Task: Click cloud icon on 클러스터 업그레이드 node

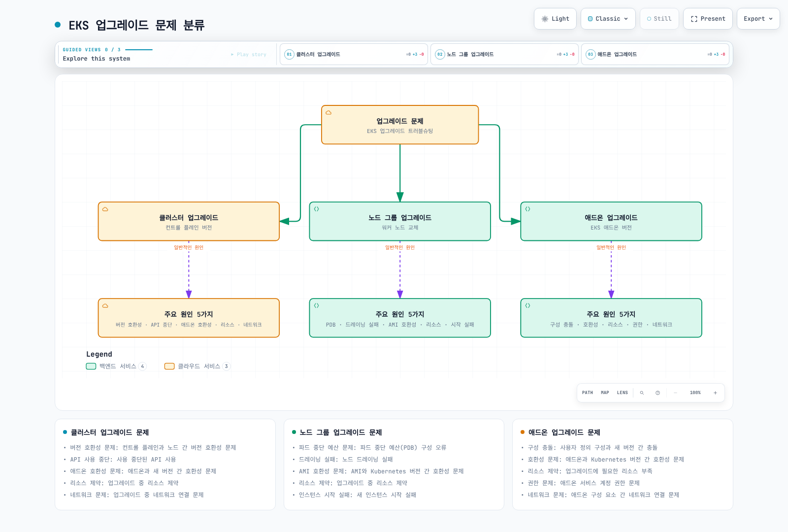Action: tap(105, 209)
